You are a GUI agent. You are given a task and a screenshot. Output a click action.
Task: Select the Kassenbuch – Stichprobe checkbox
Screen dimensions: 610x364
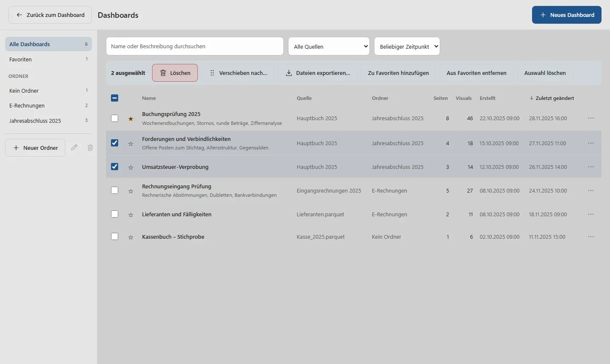coord(114,237)
